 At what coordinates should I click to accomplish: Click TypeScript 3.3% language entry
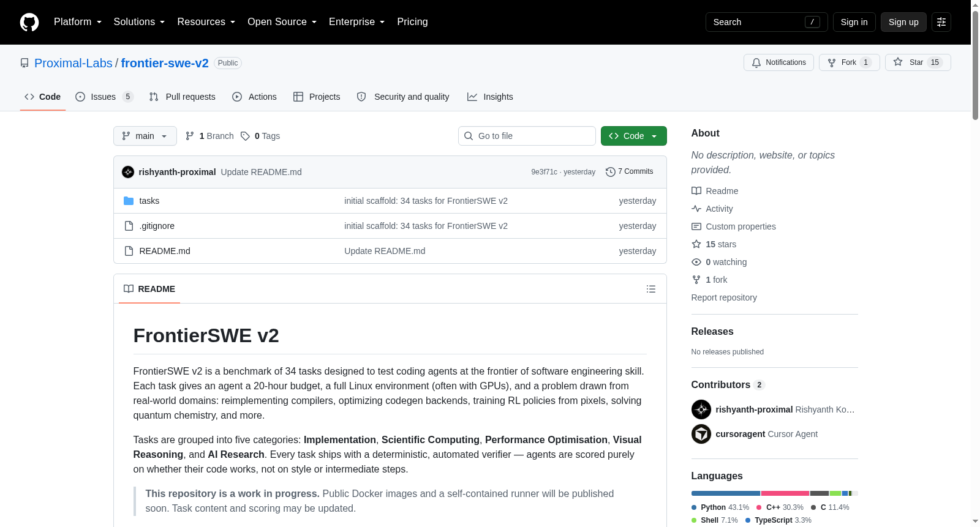778,520
